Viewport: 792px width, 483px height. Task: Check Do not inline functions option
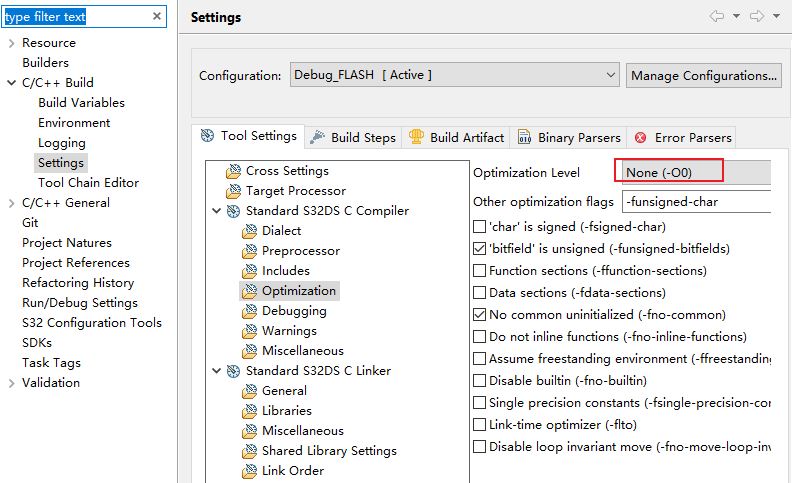(479, 336)
